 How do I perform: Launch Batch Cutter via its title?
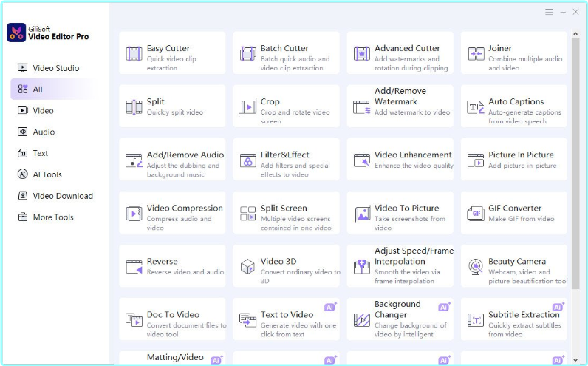284,48
